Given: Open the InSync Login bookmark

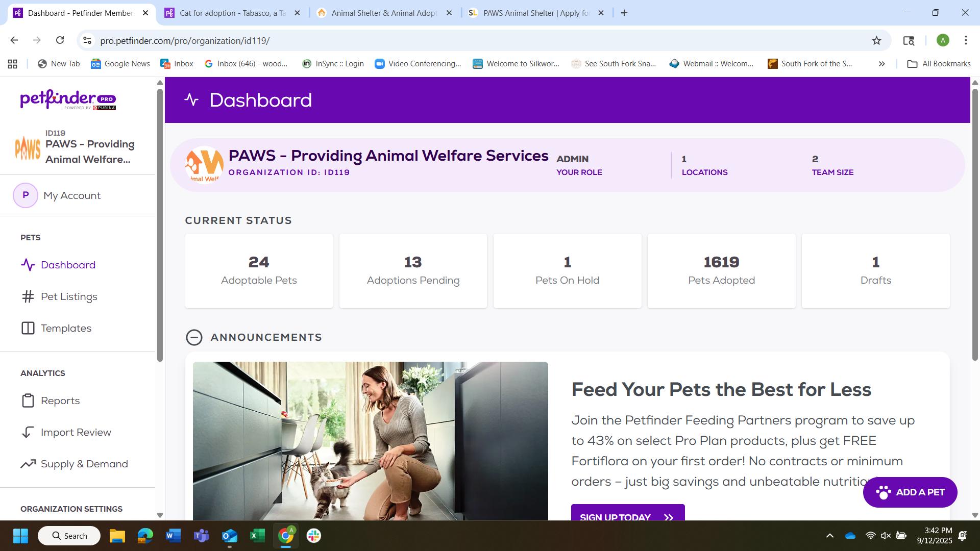Looking at the screenshot, I should pyautogui.click(x=333, y=64).
